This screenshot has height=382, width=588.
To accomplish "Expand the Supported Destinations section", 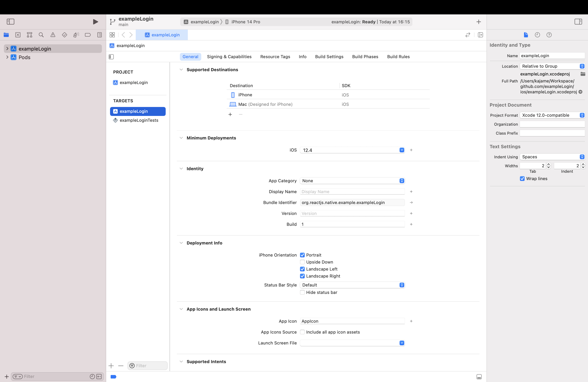I will pyautogui.click(x=181, y=69).
